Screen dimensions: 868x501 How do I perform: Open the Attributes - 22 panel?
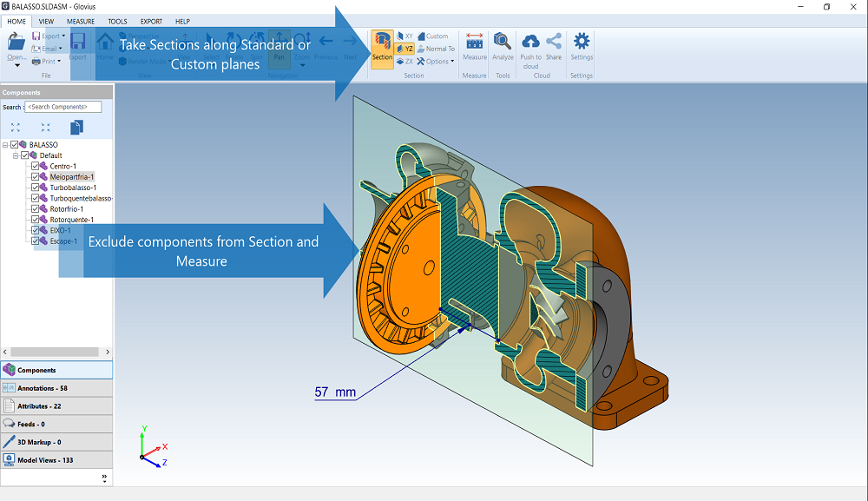click(56, 405)
